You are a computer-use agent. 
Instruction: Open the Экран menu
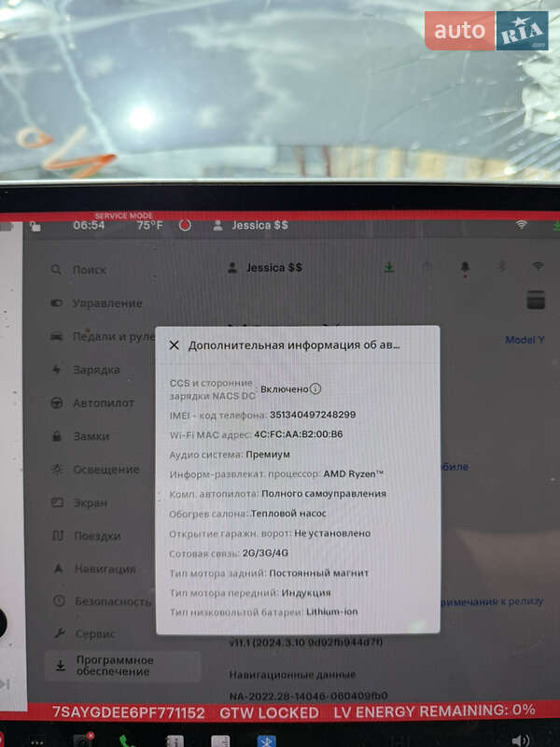coord(79,502)
